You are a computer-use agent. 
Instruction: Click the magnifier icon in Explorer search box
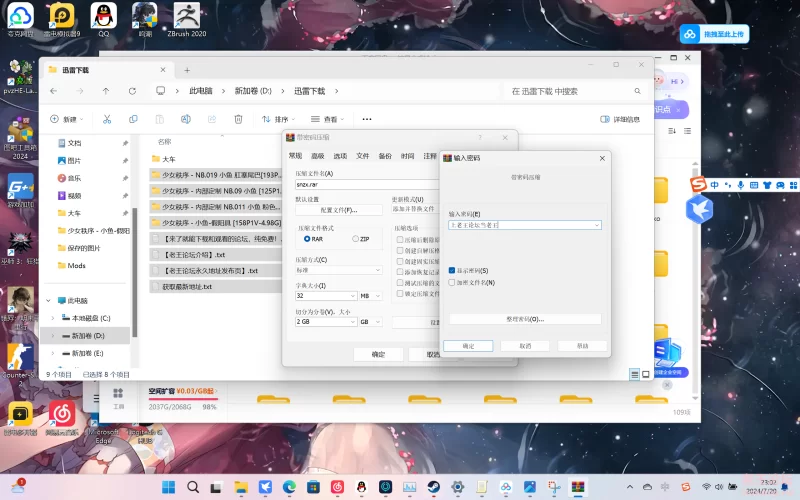pos(637,91)
